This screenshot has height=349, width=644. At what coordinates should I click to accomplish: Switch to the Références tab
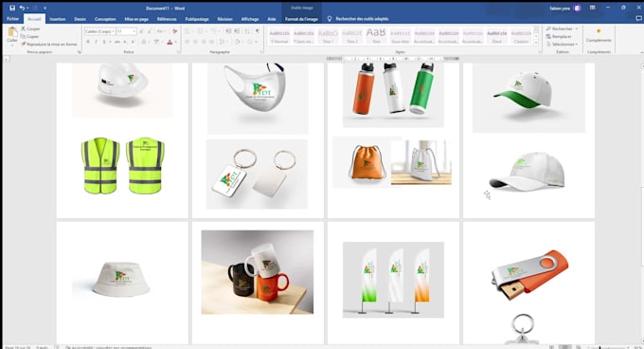coord(167,19)
